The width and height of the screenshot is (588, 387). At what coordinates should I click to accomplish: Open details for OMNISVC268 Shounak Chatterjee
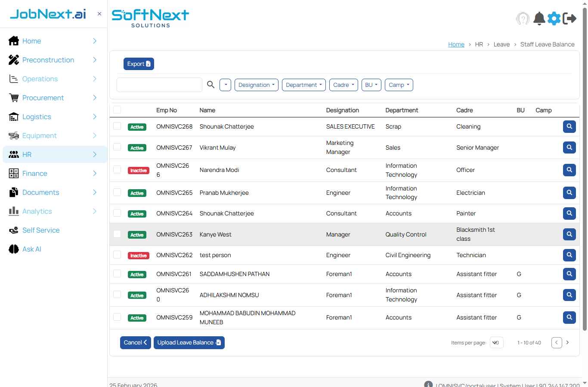point(569,126)
